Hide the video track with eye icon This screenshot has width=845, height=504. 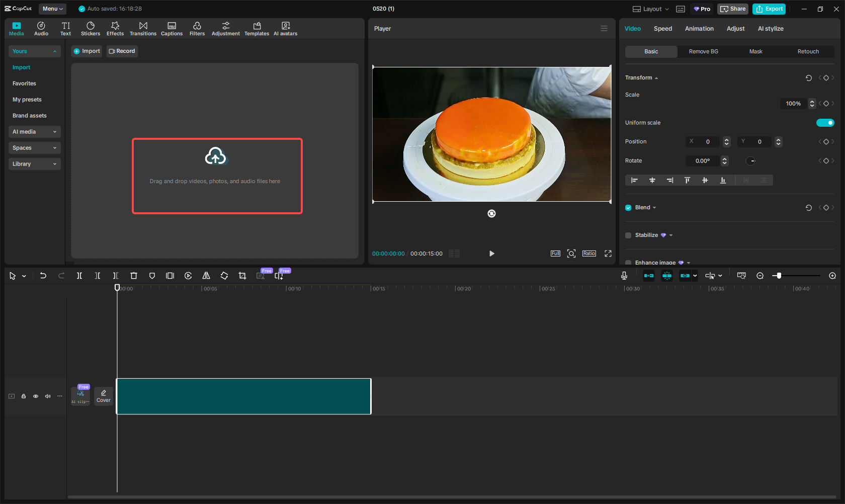click(36, 396)
